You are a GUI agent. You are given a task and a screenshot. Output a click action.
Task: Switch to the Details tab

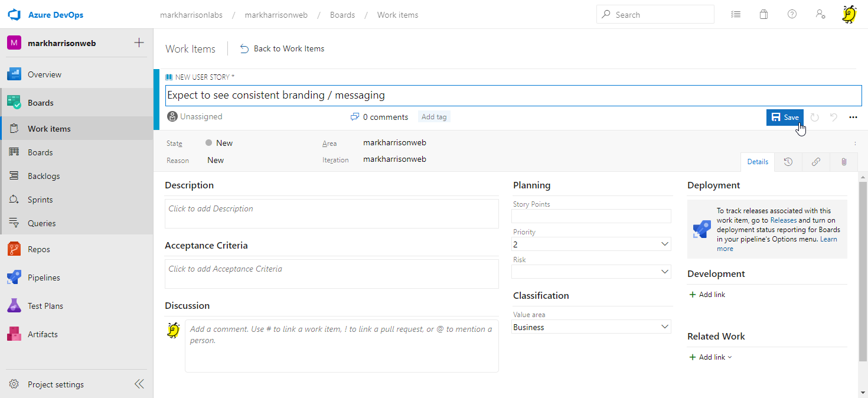(x=758, y=162)
